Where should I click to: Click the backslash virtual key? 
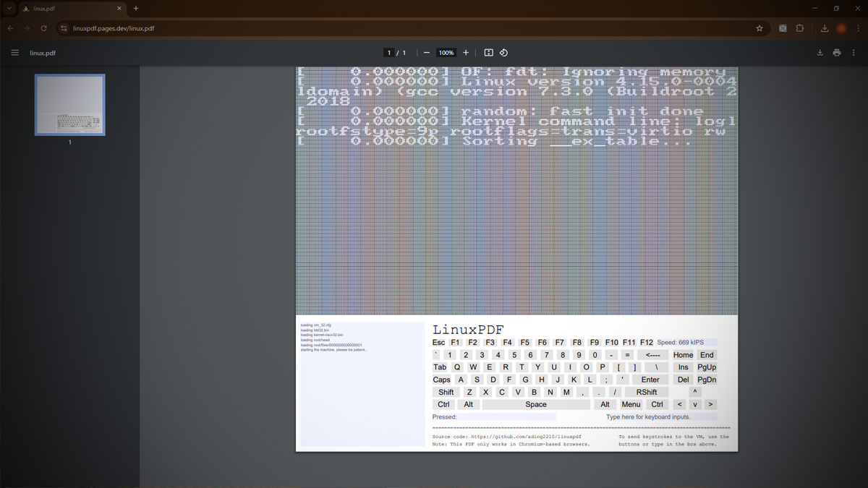(x=656, y=367)
